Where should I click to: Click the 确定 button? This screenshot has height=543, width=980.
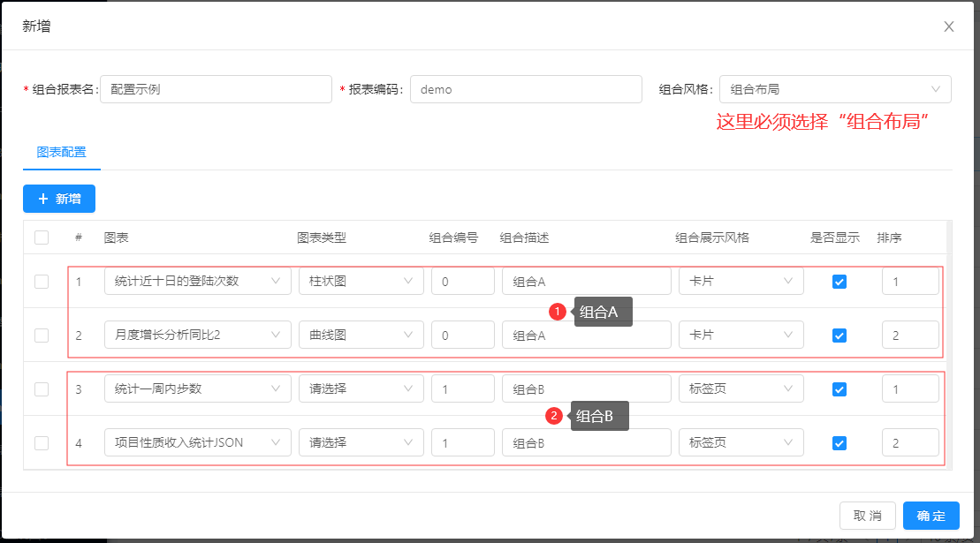(x=931, y=516)
